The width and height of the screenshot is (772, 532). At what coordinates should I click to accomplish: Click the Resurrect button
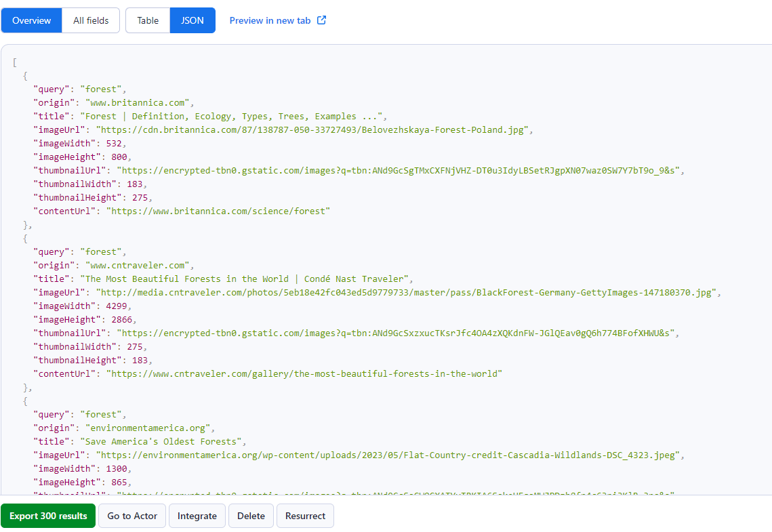pyautogui.click(x=305, y=516)
